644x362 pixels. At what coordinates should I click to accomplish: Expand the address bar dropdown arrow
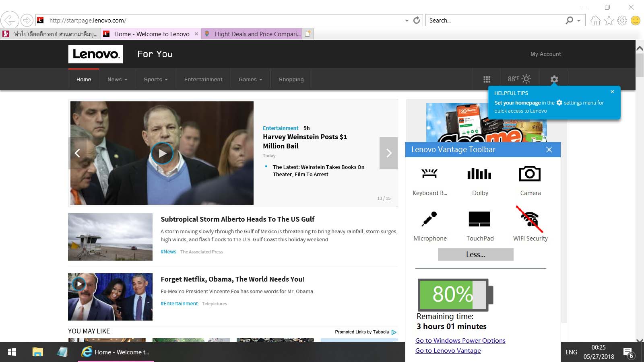coord(407,21)
